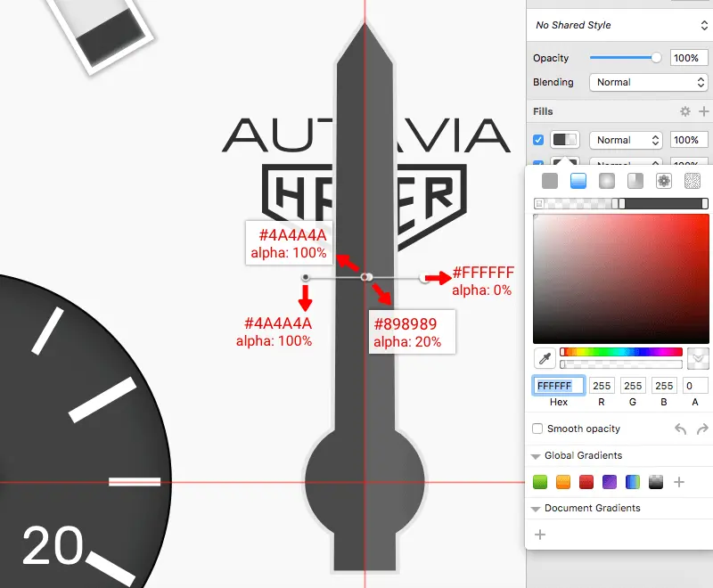Select the middle gradient stop on the canvas

[x=366, y=277]
